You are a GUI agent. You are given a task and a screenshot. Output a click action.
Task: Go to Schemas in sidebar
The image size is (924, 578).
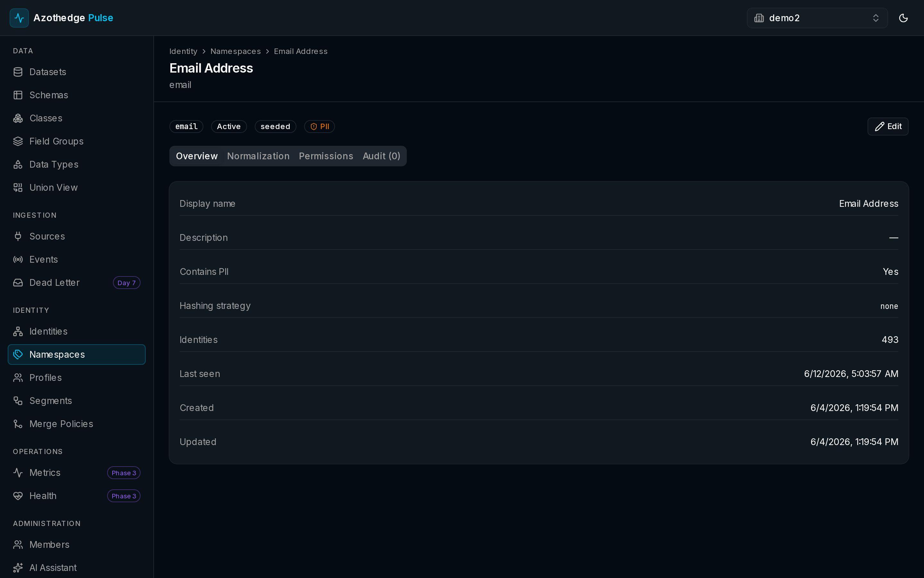click(x=76, y=95)
